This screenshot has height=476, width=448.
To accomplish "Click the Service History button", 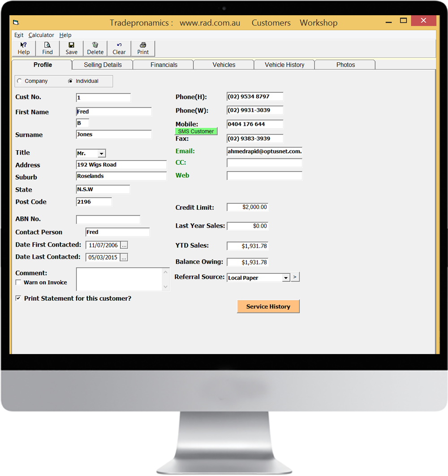I will click(x=268, y=306).
